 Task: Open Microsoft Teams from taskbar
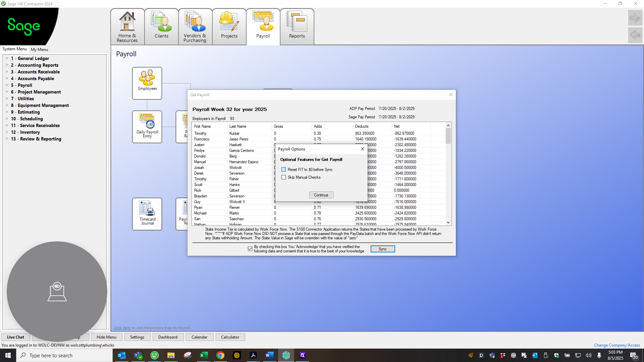point(138,355)
